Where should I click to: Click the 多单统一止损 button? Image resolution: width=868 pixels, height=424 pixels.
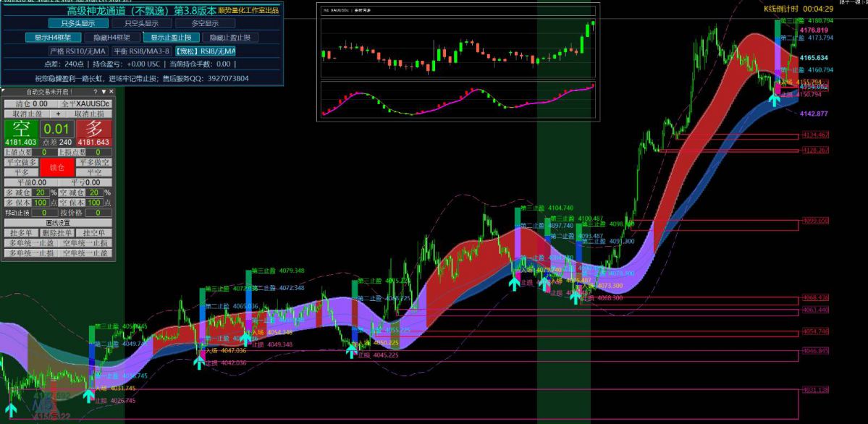(31, 253)
